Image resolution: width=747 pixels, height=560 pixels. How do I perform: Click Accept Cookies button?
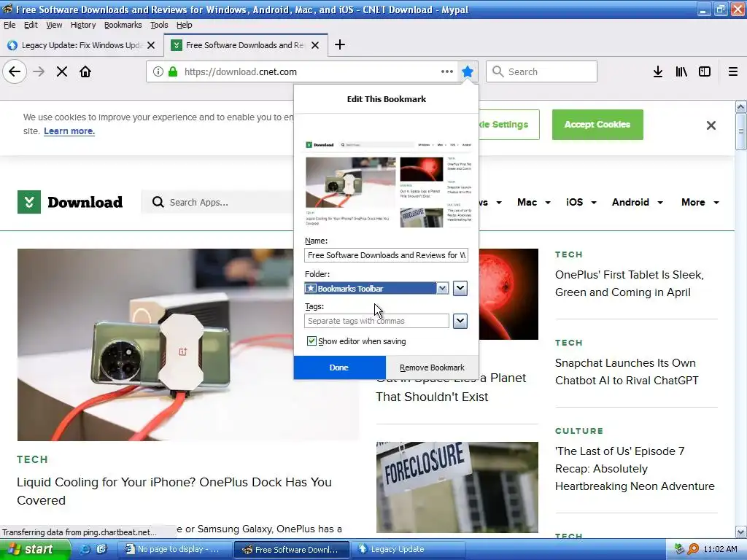pyautogui.click(x=597, y=125)
